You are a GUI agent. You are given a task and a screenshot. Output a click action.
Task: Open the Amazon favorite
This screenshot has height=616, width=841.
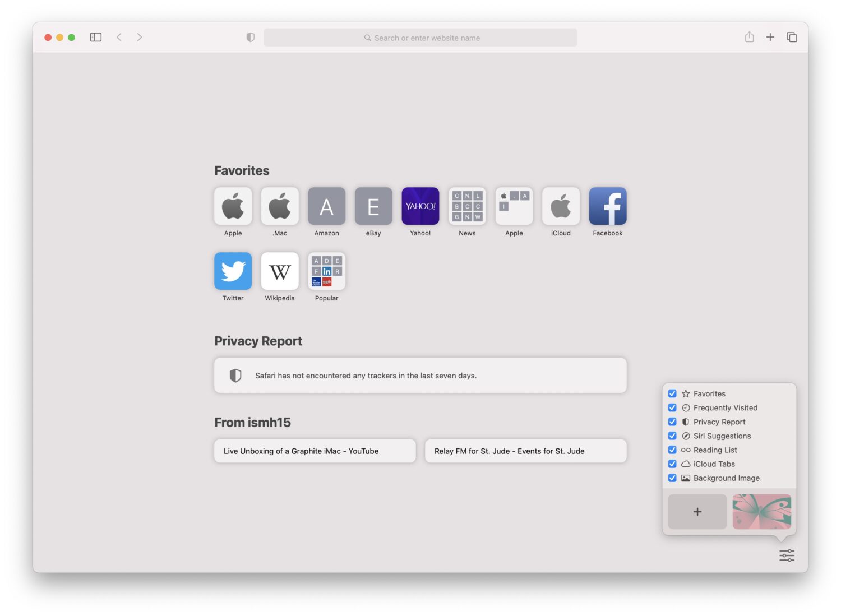point(327,206)
